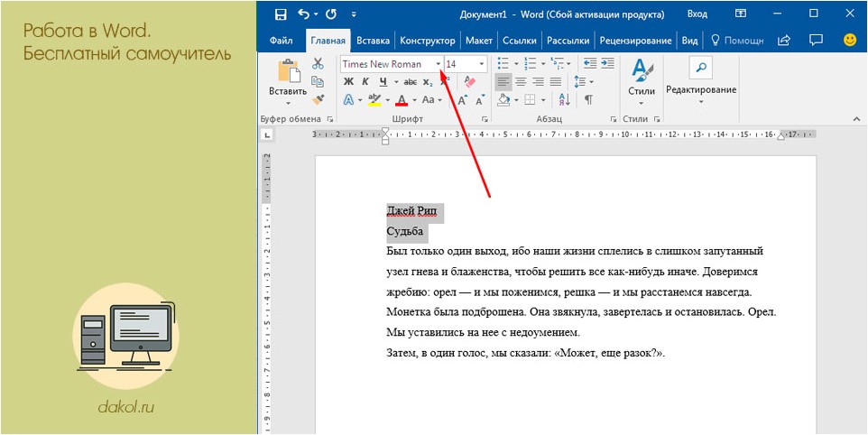Apply numbered list formatting

click(x=530, y=64)
